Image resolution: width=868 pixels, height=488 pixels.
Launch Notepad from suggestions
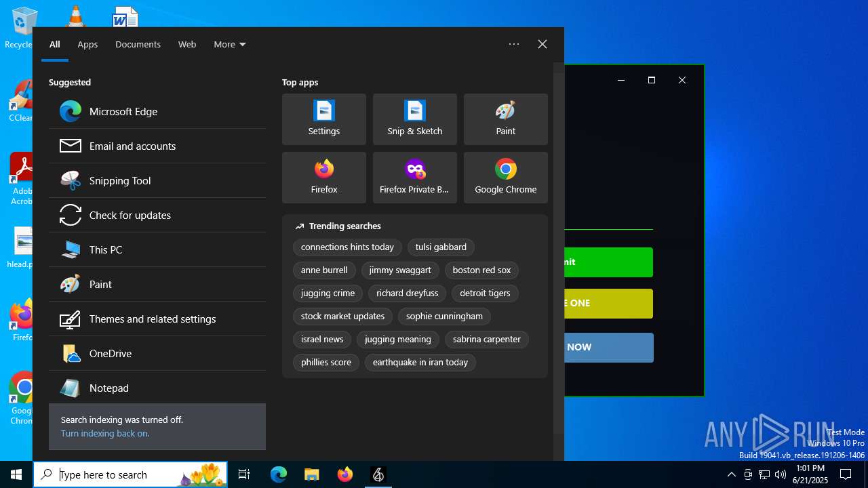[157, 388]
